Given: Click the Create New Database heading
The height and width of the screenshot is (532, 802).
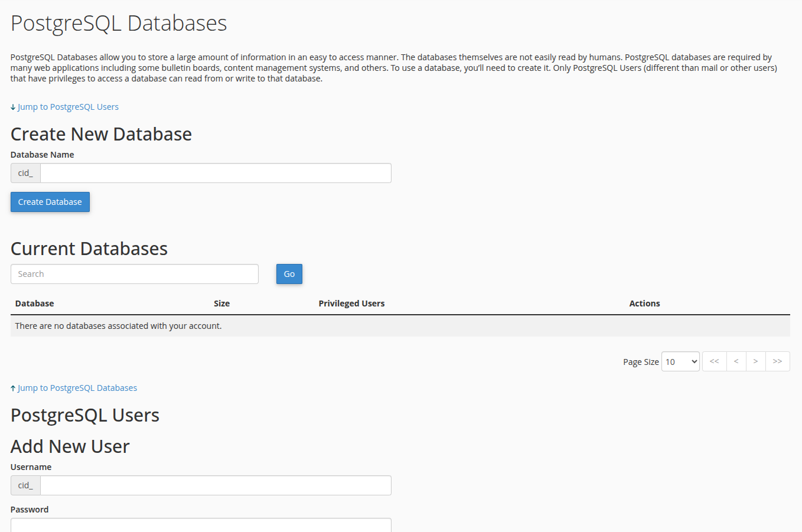Looking at the screenshot, I should [101, 134].
